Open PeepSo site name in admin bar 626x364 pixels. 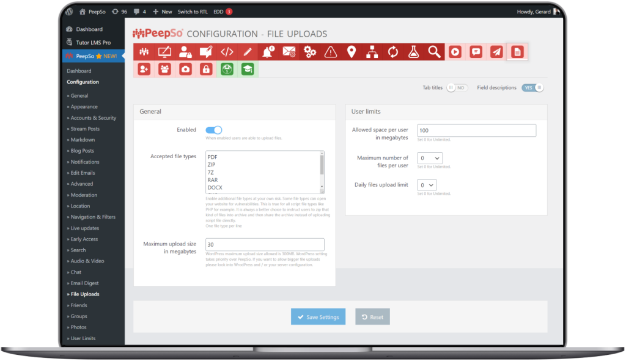[93, 12]
